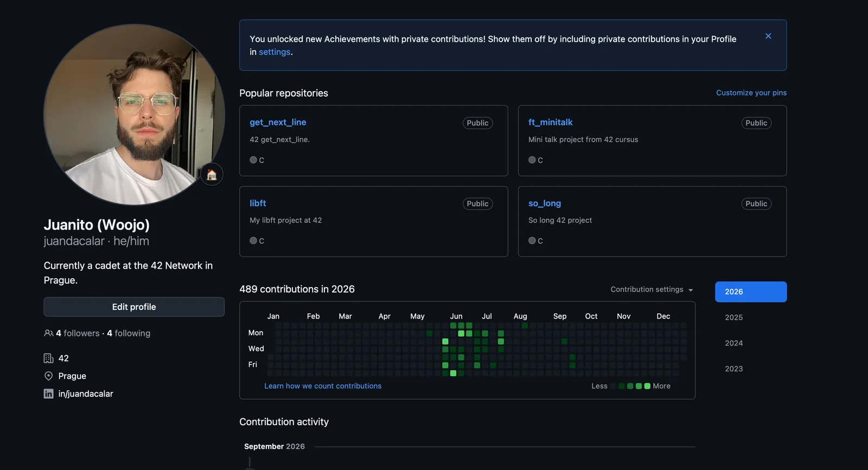Screen dimensions: 868x470
Task: Click the brightest green legend swatch
Action: (x=647, y=386)
